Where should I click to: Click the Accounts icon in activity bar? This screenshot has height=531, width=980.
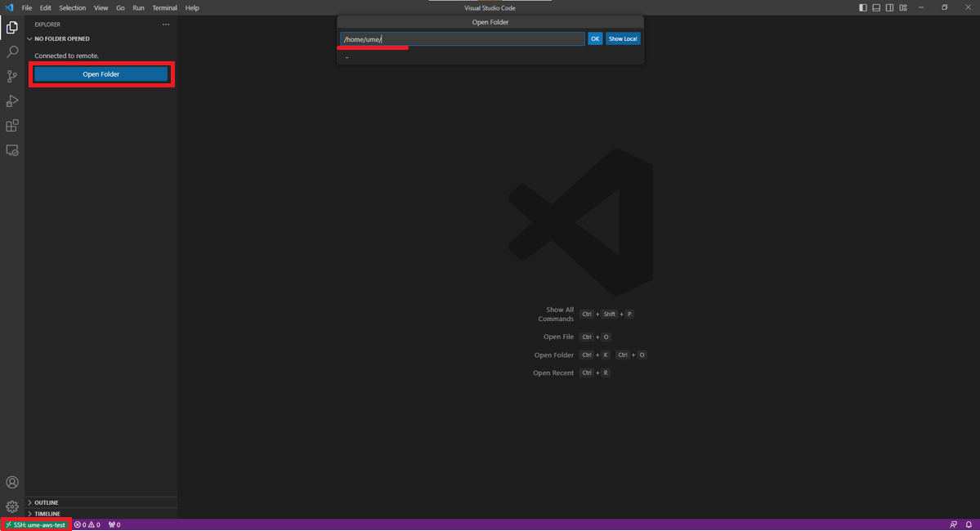pyautogui.click(x=11, y=482)
